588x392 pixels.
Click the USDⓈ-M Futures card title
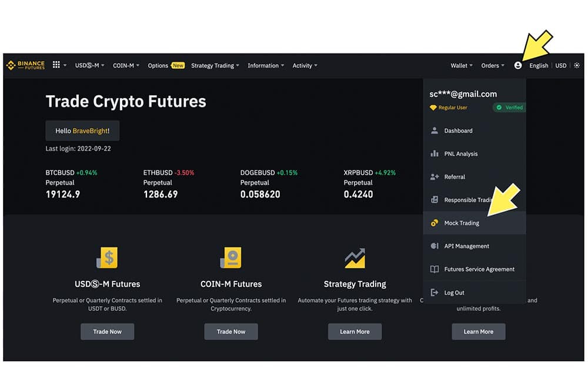(107, 284)
